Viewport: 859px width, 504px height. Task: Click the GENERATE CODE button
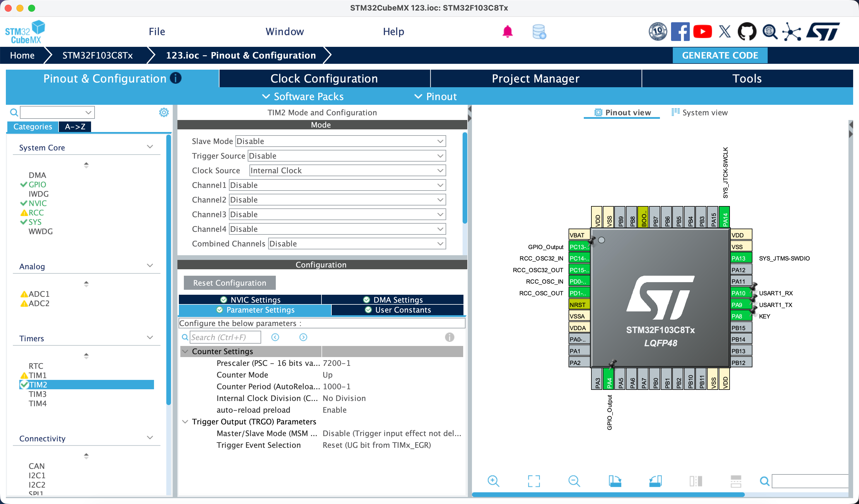pos(720,55)
